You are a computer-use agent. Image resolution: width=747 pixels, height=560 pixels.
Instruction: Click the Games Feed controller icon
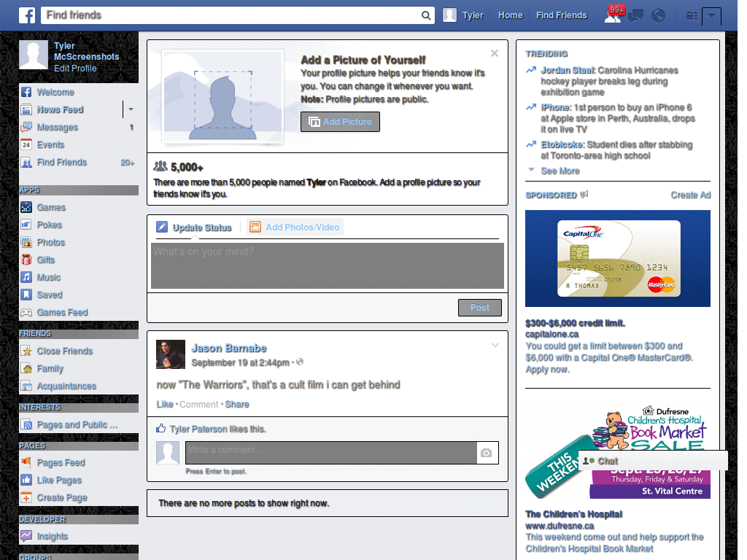point(26,312)
